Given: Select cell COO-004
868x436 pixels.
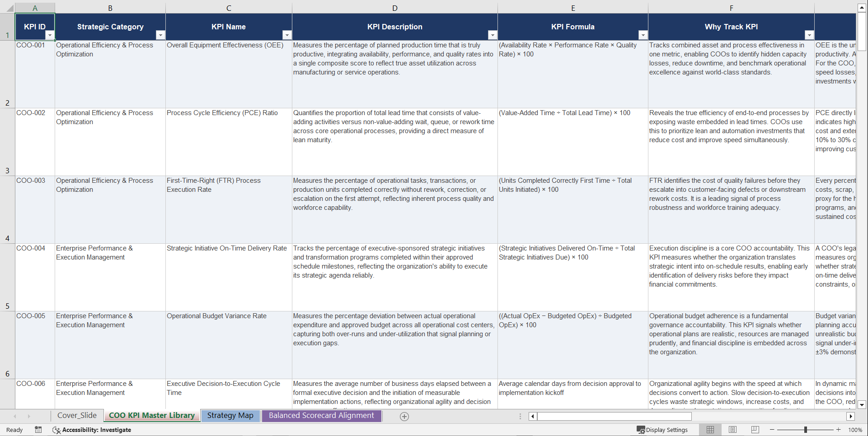Looking at the screenshot, I should [35, 277].
